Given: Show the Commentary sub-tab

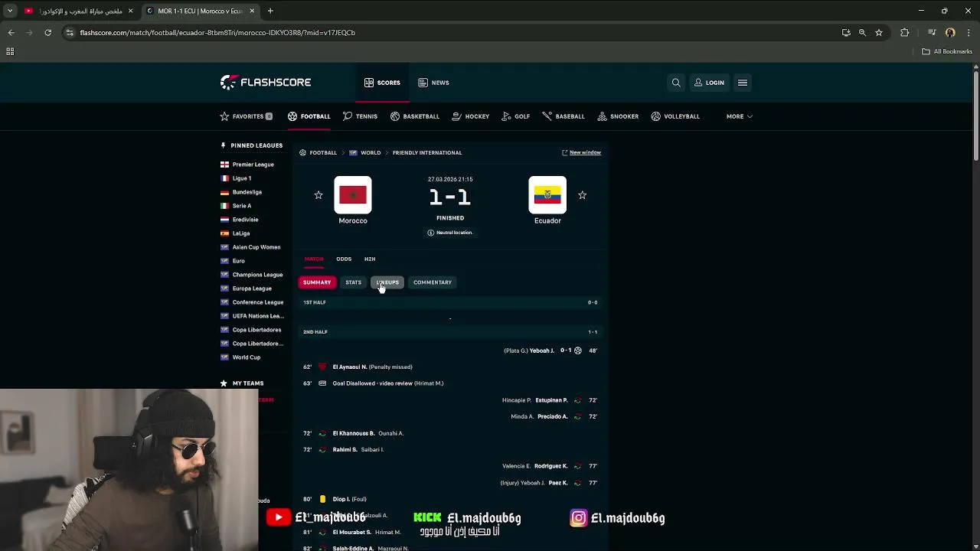Looking at the screenshot, I should coord(433,282).
